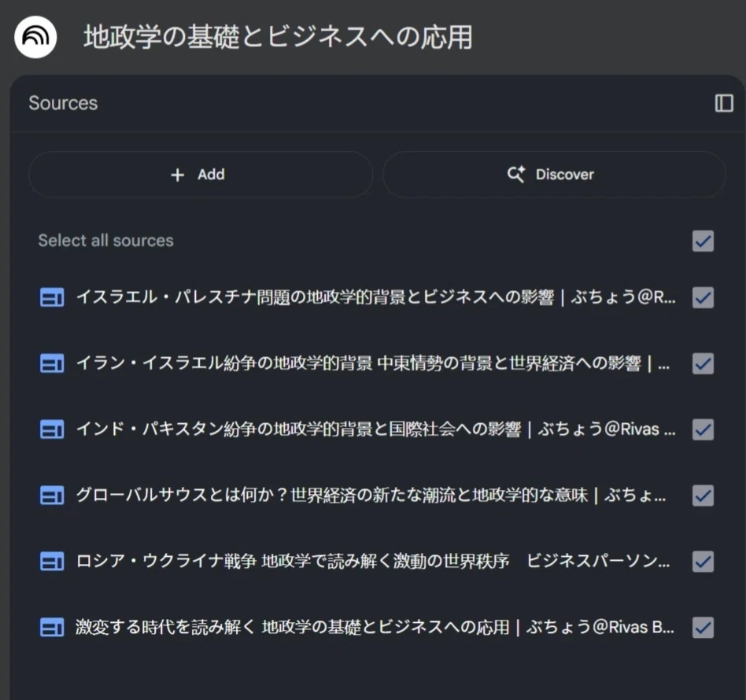
Task: Open the 激変する時代を読み解く source title
Action: (375, 628)
